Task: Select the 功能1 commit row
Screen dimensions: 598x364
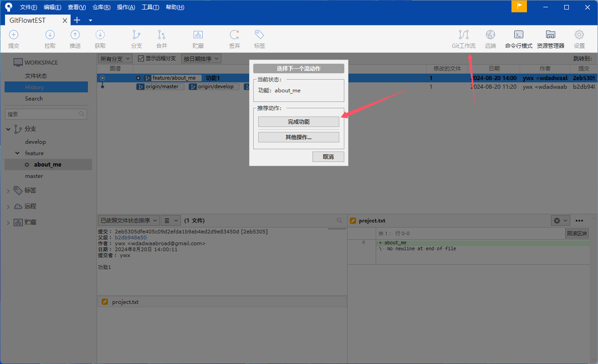Action: [x=346, y=78]
